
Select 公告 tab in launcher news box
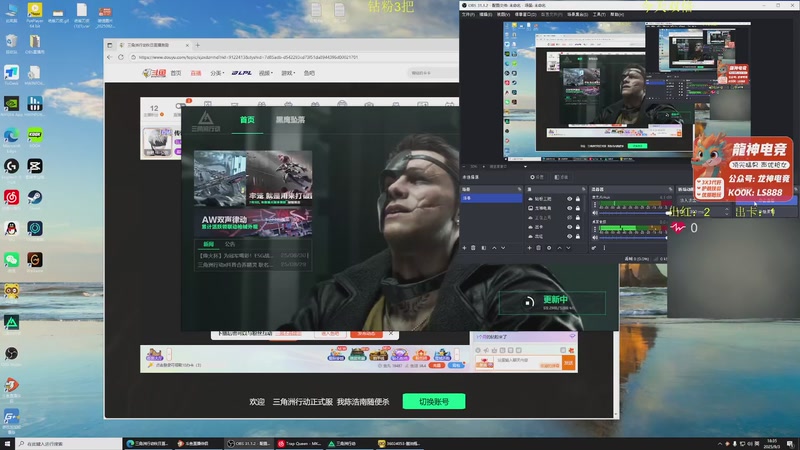[230, 244]
